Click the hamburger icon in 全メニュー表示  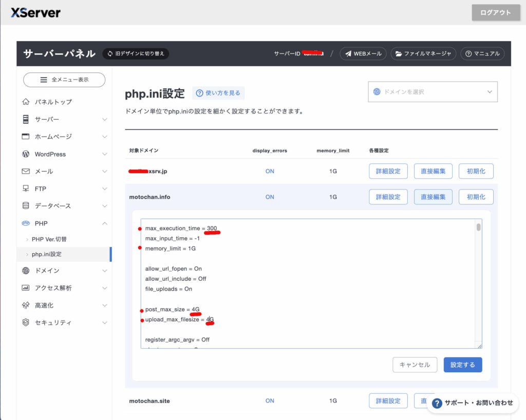pyautogui.click(x=44, y=80)
